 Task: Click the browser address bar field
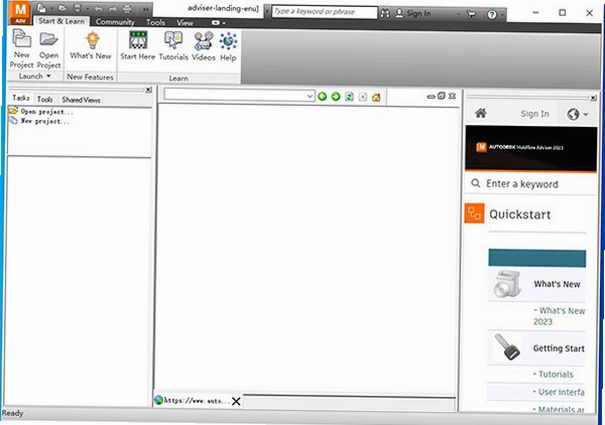pos(238,96)
